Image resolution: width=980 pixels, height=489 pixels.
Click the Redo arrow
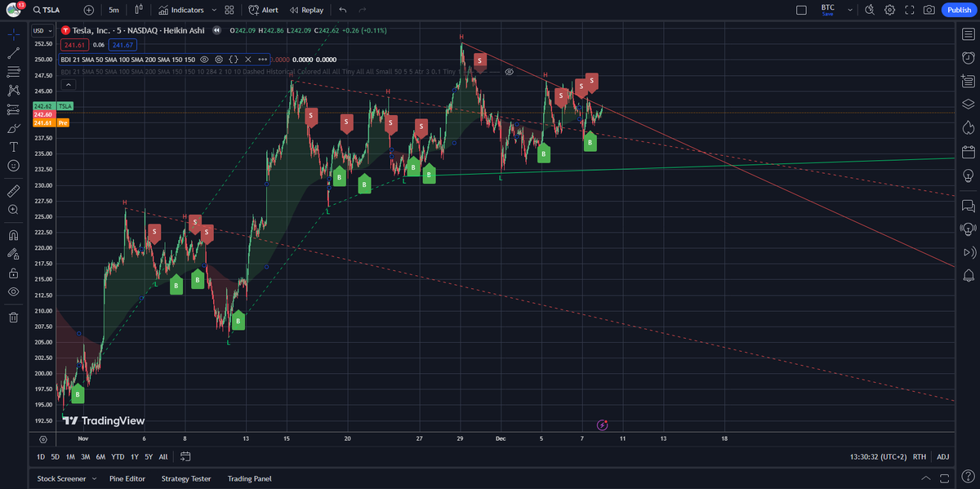click(363, 10)
